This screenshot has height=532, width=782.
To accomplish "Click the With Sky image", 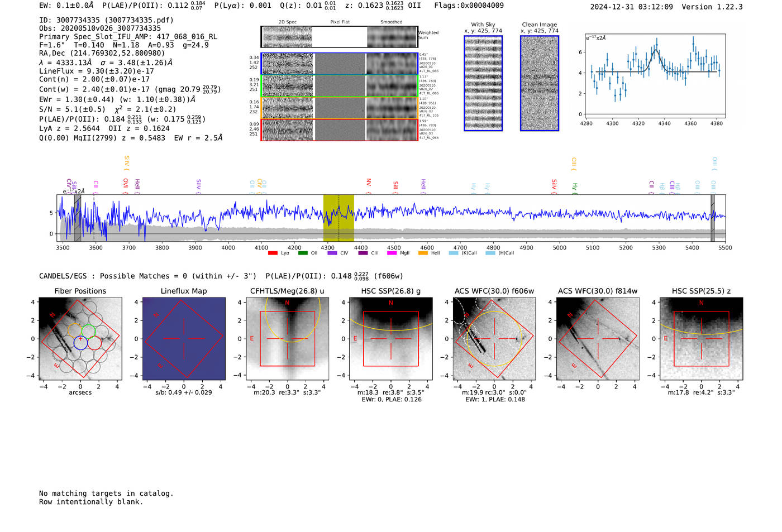I will tap(483, 83).
